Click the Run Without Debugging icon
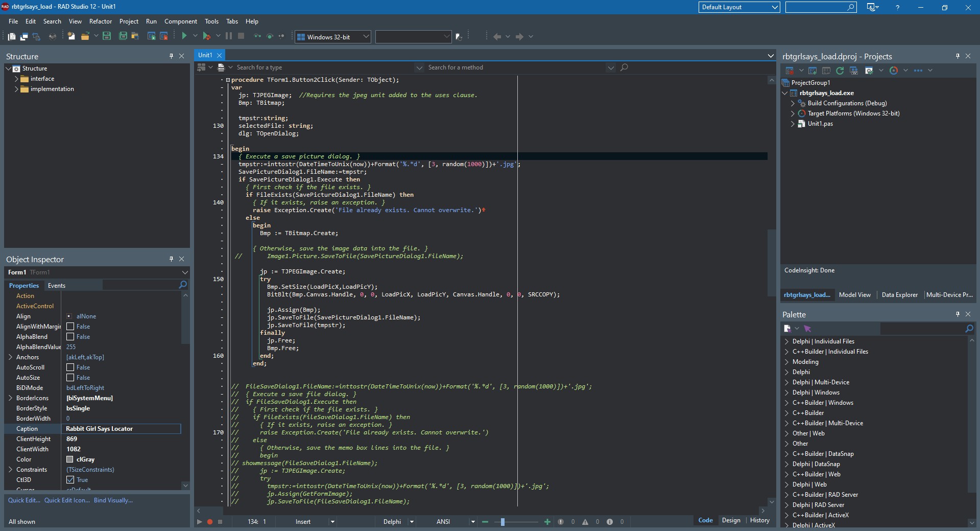Screen dimensions: 980x531 tap(206, 36)
